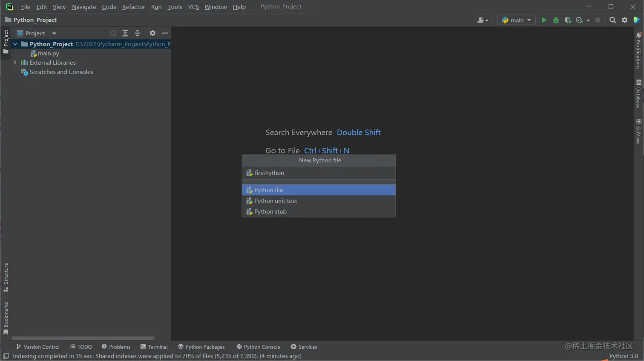Expand all nodes in Project panel

tap(125, 33)
